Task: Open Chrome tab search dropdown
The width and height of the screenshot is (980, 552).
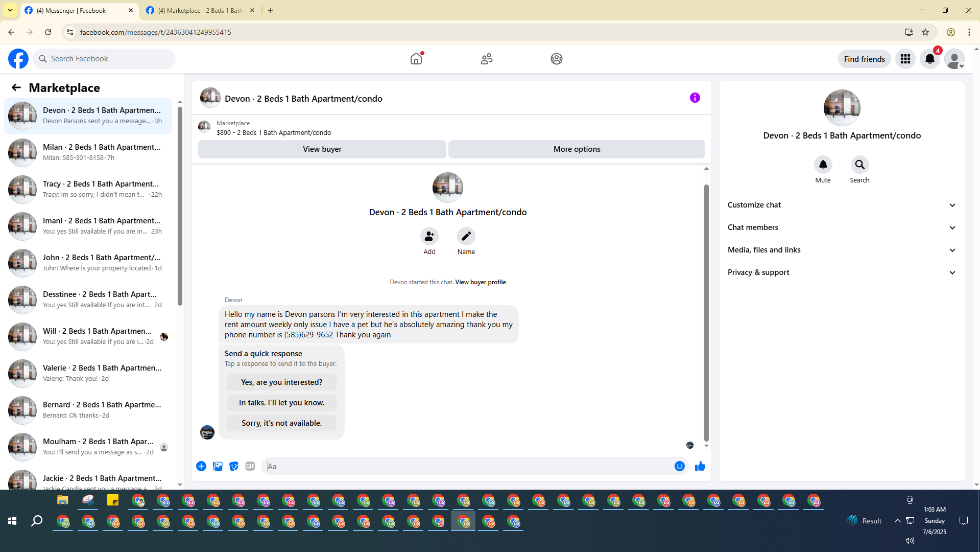Action: [10, 10]
